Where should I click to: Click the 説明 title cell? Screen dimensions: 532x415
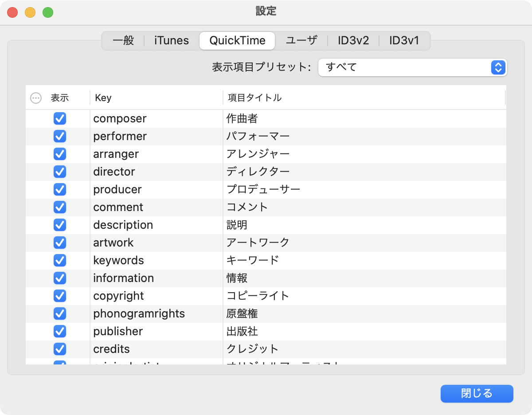point(364,225)
